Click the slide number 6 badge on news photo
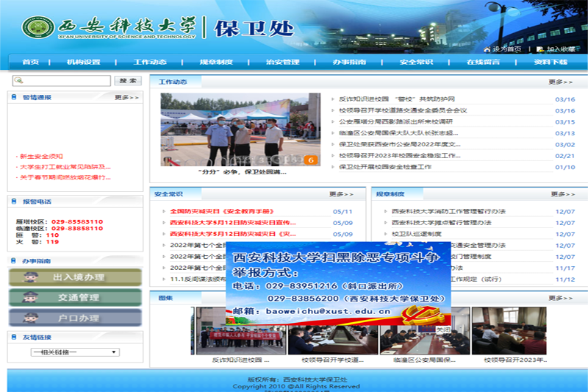The width and height of the screenshot is (588, 392). (311, 160)
